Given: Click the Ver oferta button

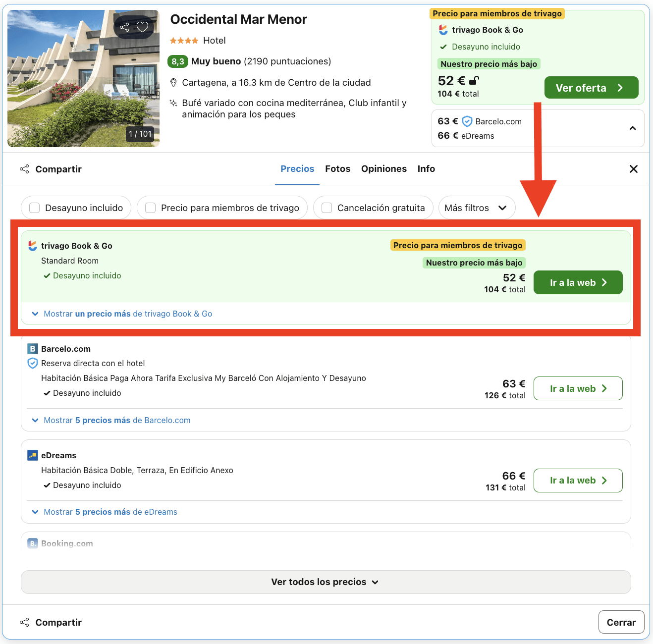Looking at the screenshot, I should point(591,88).
